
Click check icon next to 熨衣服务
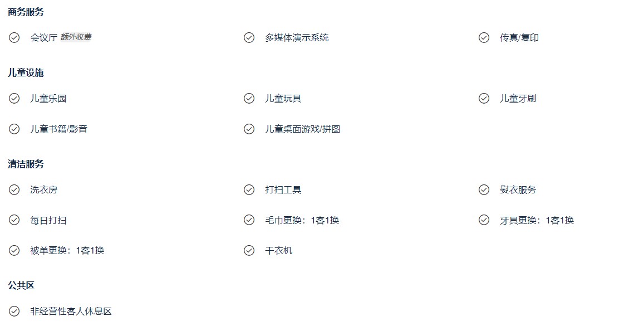(x=484, y=189)
